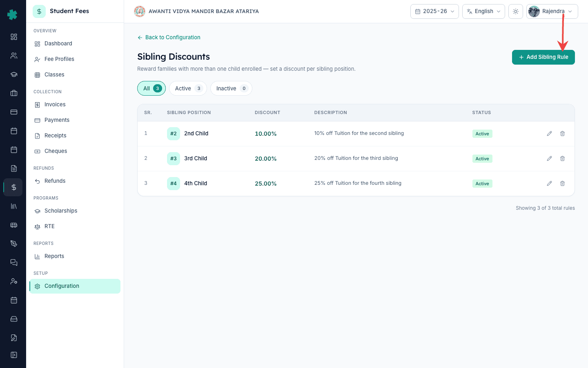Open the chat messages icon in the icon rail

tap(14, 263)
